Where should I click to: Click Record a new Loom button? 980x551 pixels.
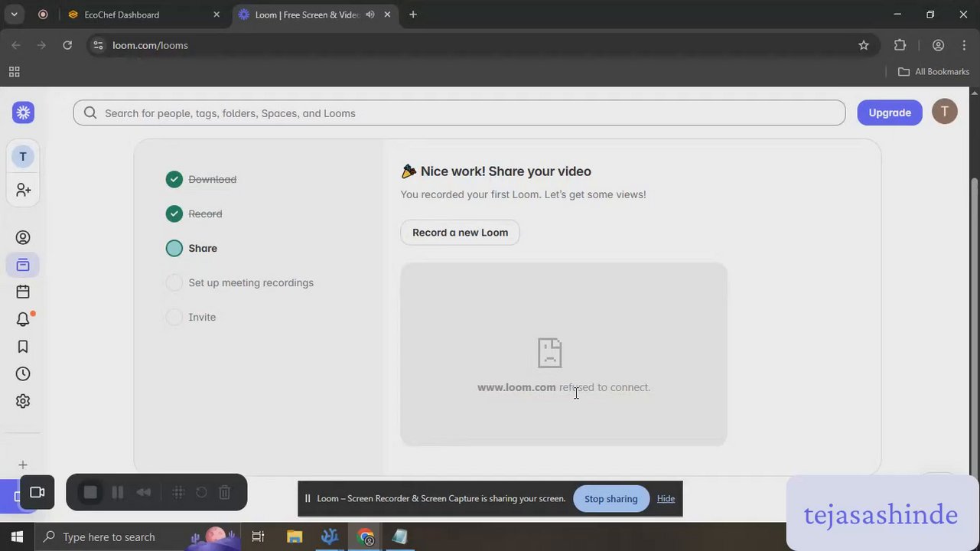460,233
